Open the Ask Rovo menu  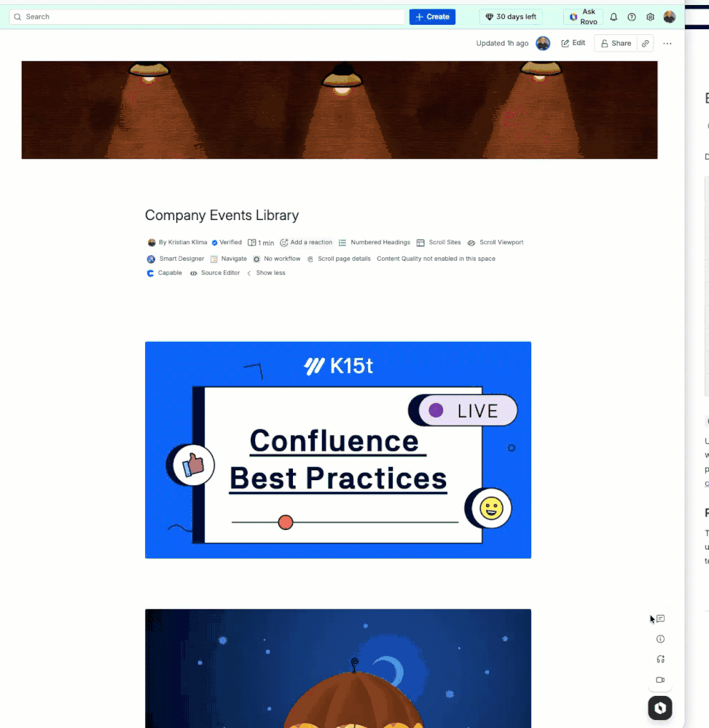581,16
